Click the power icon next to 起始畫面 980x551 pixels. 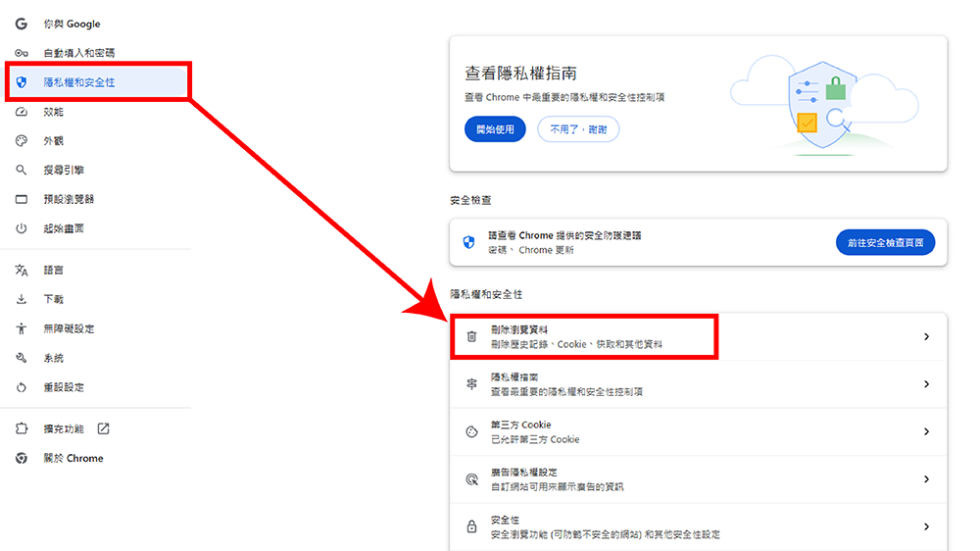(21, 228)
